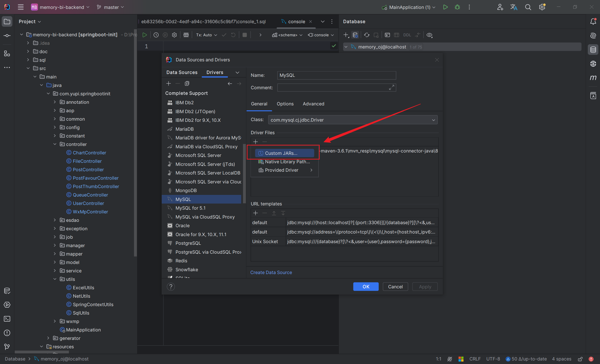The image size is (600, 364).
Task: Click the Cancel button to dismiss
Action: 395,286
